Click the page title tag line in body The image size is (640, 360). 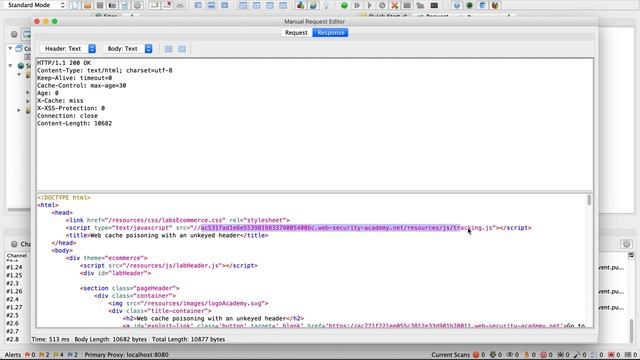(x=167, y=236)
